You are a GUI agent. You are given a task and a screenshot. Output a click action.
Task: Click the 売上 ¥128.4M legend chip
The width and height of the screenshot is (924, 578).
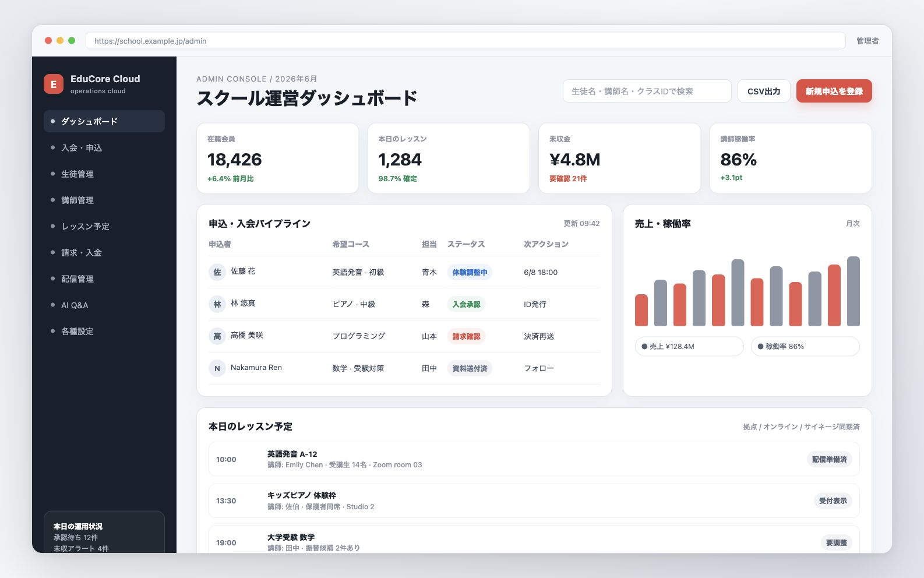click(x=689, y=346)
